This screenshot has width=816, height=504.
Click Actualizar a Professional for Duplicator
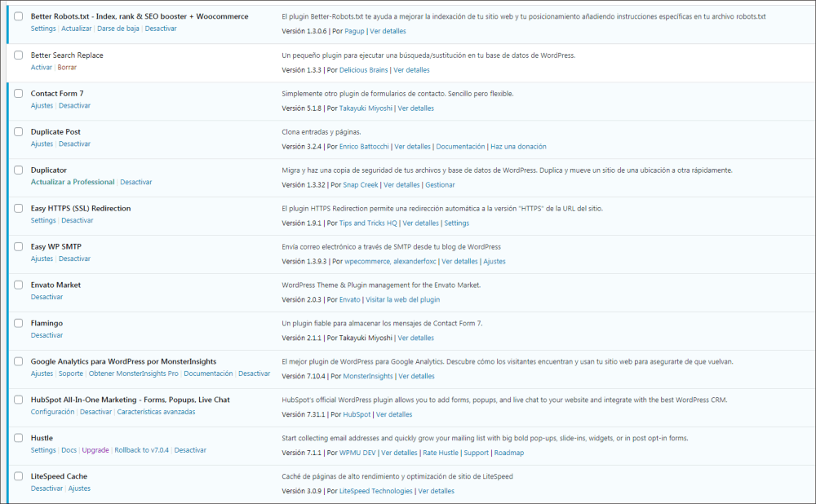pyautogui.click(x=73, y=182)
